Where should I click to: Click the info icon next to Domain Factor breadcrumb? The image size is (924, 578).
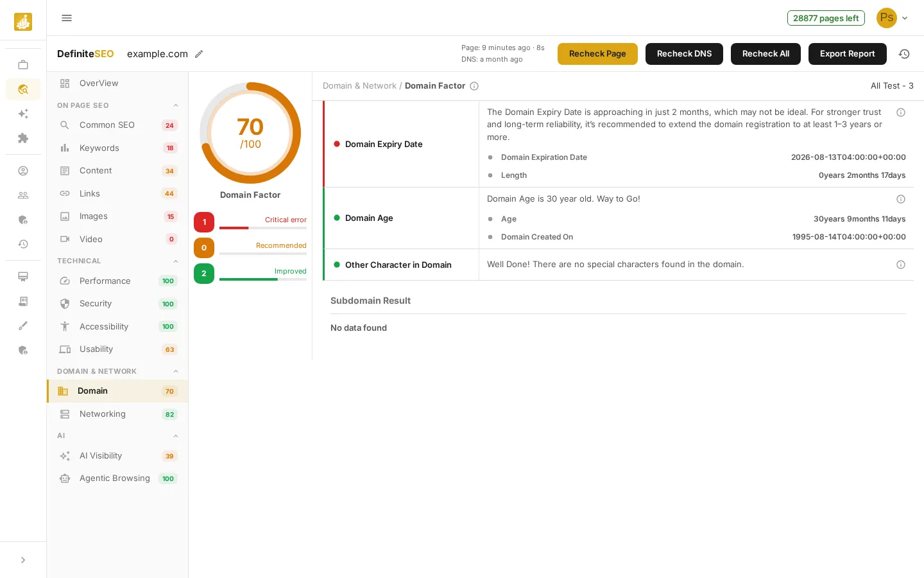point(474,86)
